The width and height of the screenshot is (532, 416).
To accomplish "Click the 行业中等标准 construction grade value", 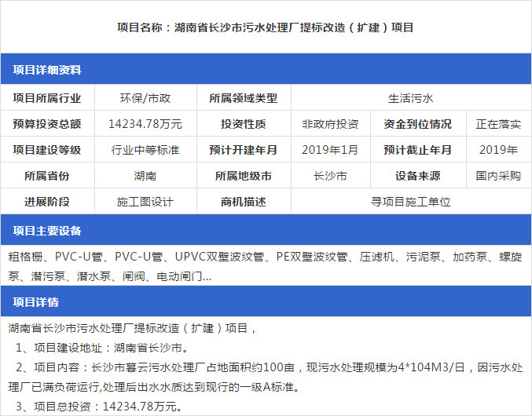I will point(145,150).
